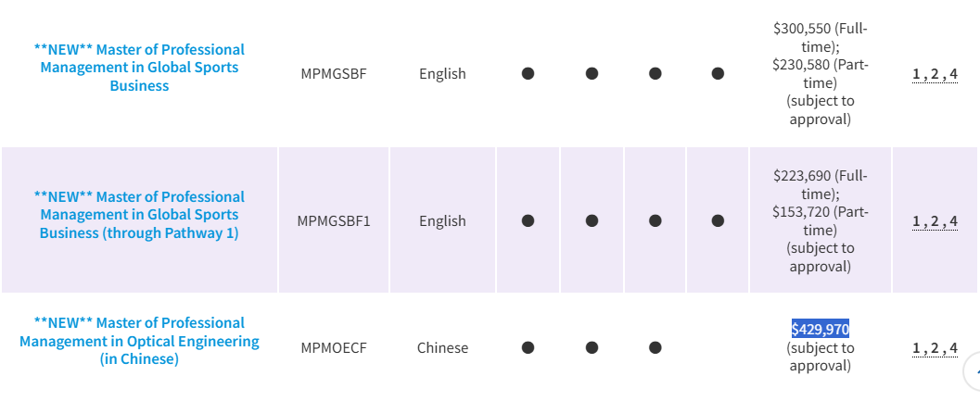Open the Global Sports Business (through Pathway 1) programme link

[x=139, y=215]
